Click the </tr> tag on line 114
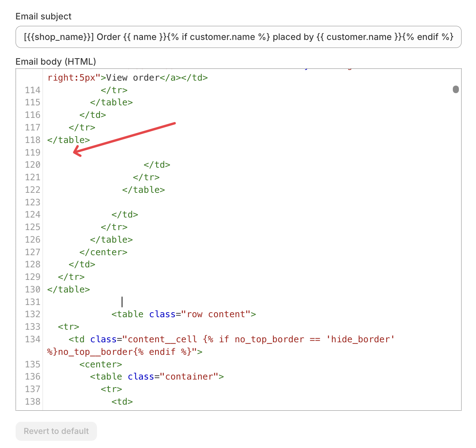The height and width of the screenshot is (448, 476). pos(114,90)
